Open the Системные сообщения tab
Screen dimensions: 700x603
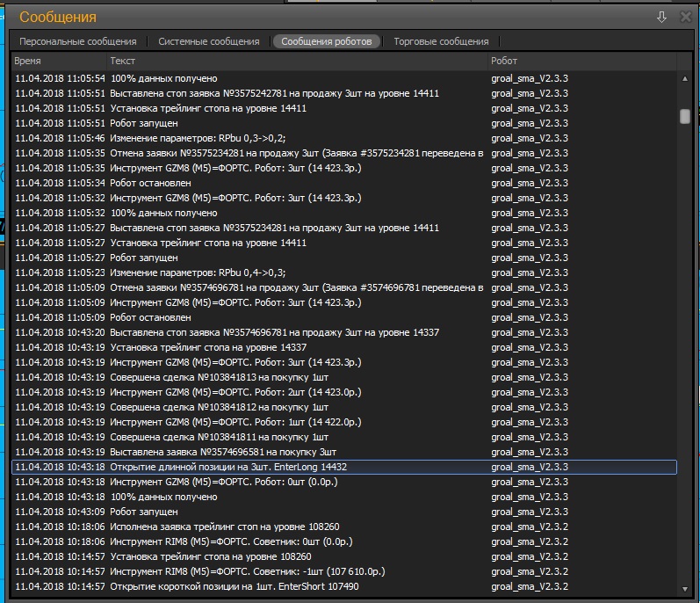coord(209,41)
